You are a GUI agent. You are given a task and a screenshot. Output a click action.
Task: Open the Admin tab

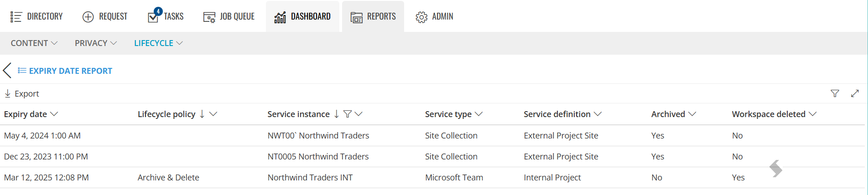click(434, 16)
